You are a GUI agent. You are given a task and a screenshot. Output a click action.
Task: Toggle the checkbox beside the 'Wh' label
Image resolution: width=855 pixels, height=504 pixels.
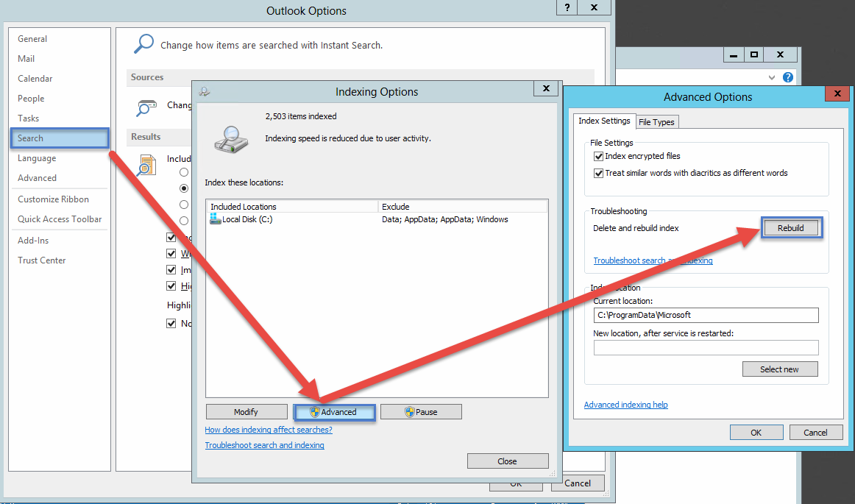(171, 254)
